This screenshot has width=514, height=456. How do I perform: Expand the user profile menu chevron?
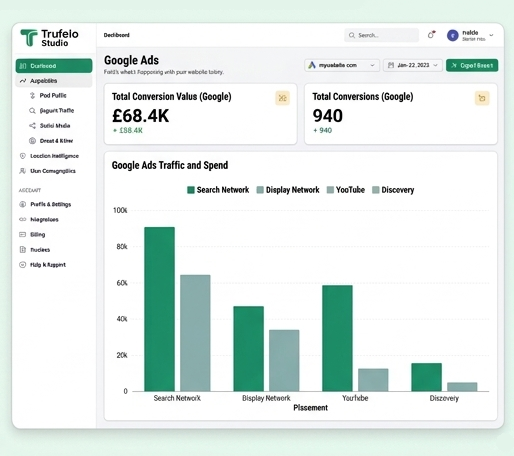click(491, 35)
